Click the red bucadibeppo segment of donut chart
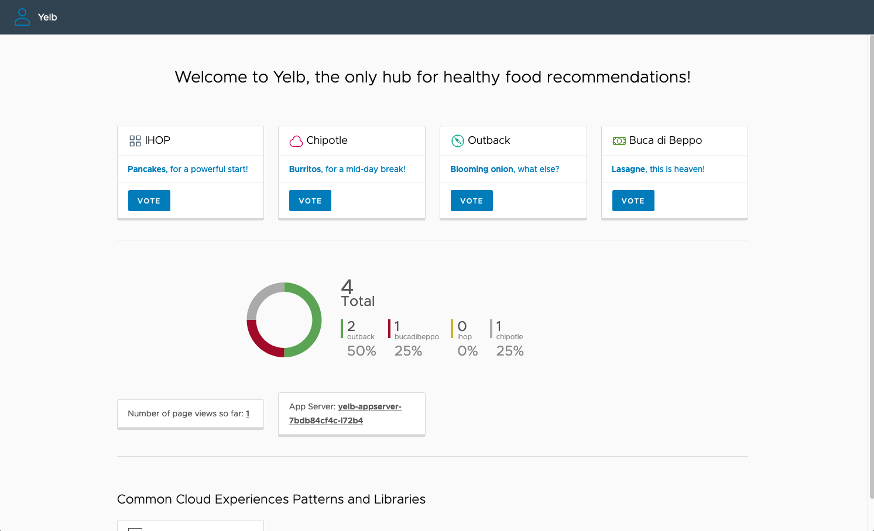 tap(259, 344)
